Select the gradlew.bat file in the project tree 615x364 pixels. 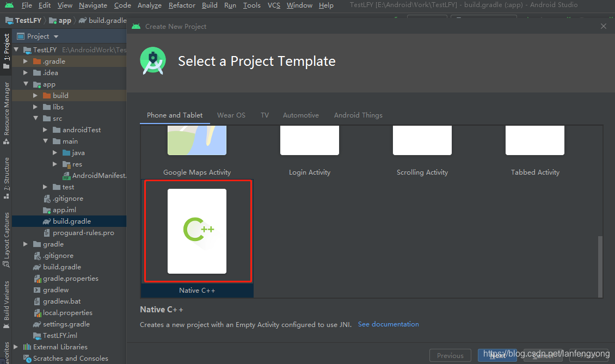pos(61,301)
